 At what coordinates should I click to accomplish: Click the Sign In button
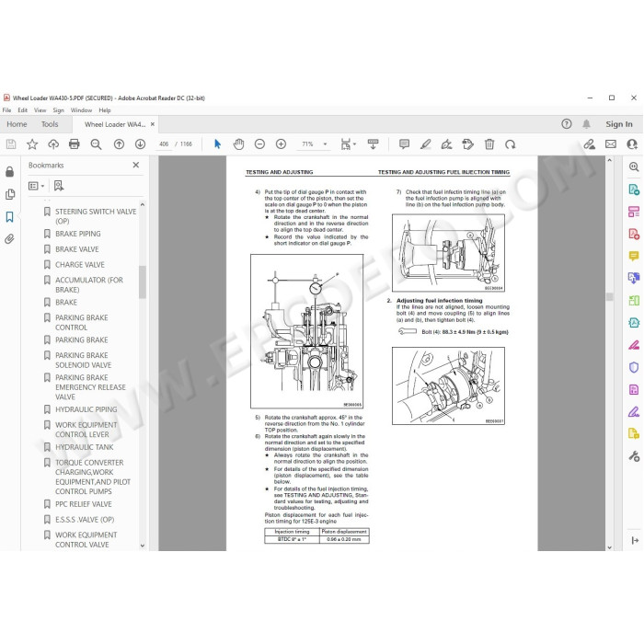(x=619, y=124)
